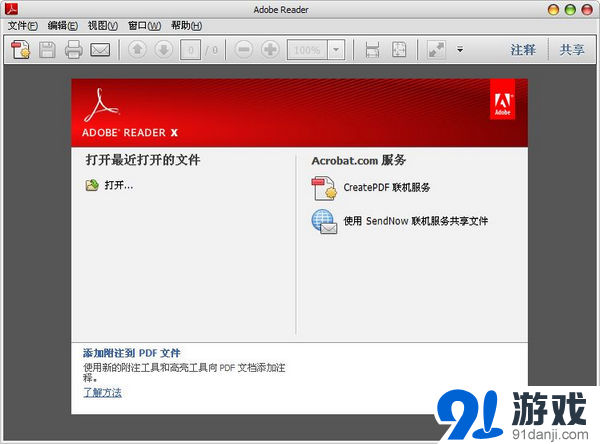Click the Adobe logo badge in banner
The height and width of the screenshot is (444, 600).
[502, 99]
